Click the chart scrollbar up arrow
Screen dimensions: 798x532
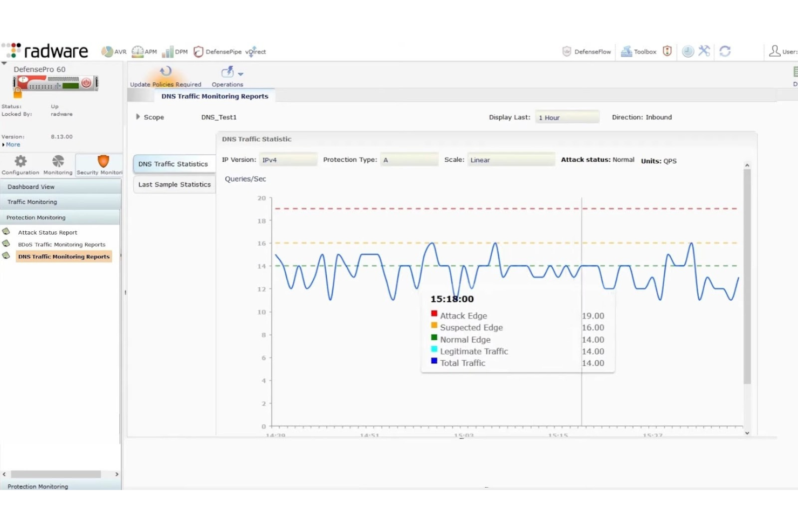click(x=747, y=165)
